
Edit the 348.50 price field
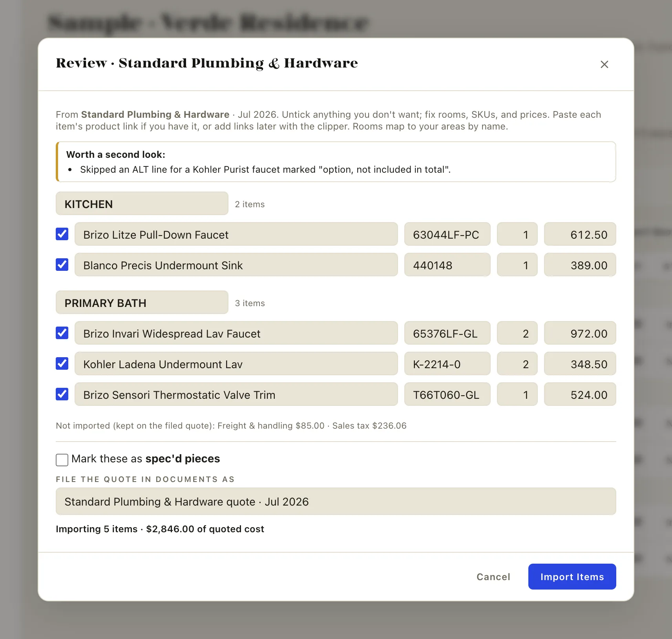tap(580, 364)
